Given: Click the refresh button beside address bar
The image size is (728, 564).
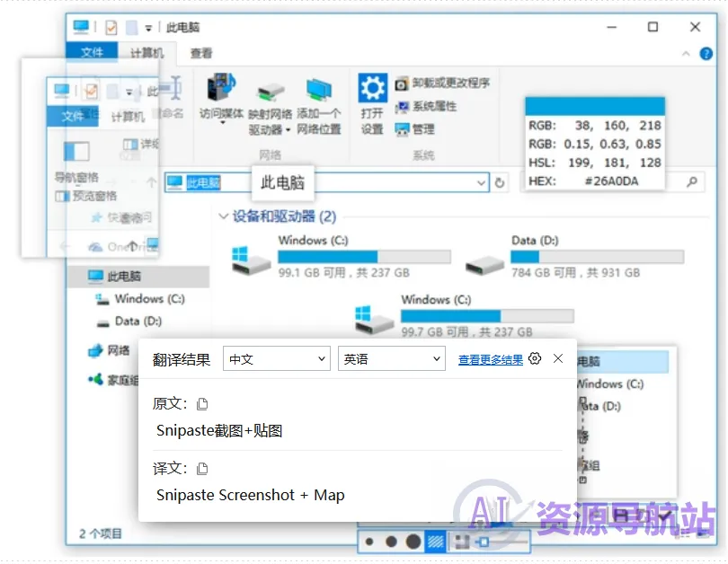Looking at the screenshot, I should pos(500,182).
